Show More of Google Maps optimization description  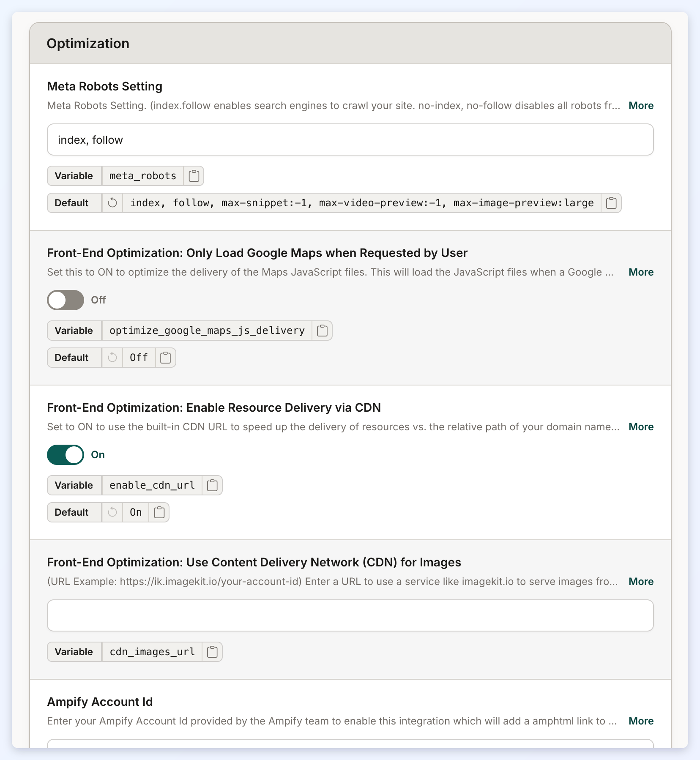click(641, 272)
